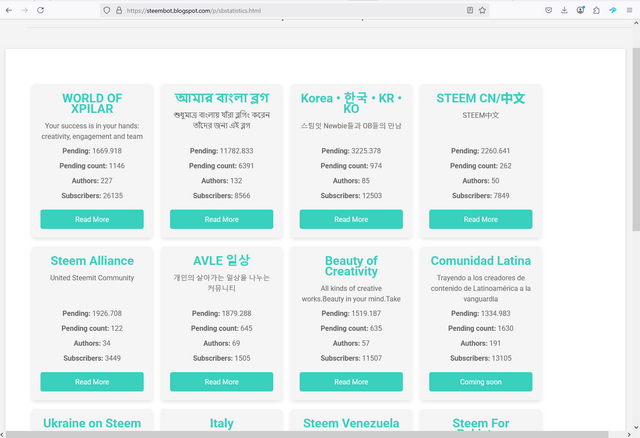
Task: Open the Italy community title
Action: pos(222,423)
